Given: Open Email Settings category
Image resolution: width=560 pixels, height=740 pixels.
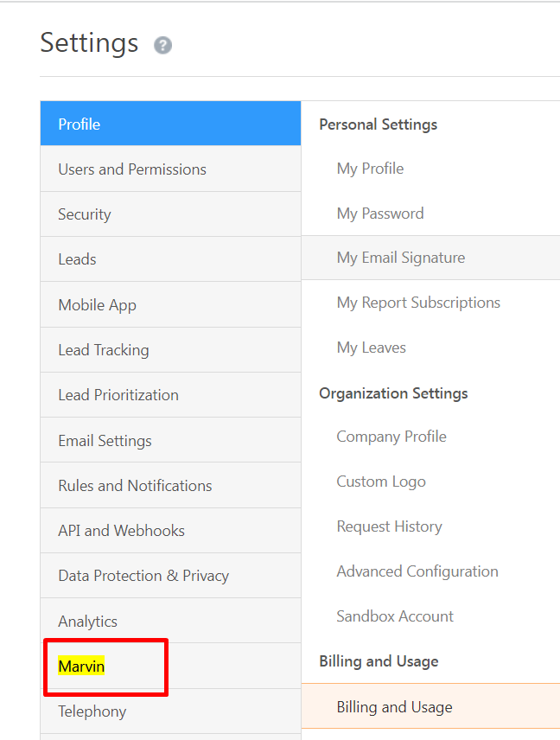Looking at the screenshot, I should tap(105, 441).
